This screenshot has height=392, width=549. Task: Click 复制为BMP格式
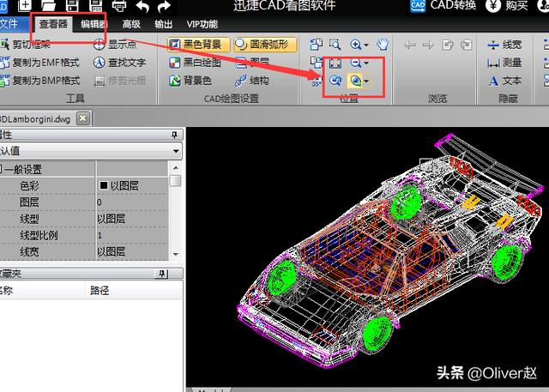pyautogui.click(x=40, y=81)
